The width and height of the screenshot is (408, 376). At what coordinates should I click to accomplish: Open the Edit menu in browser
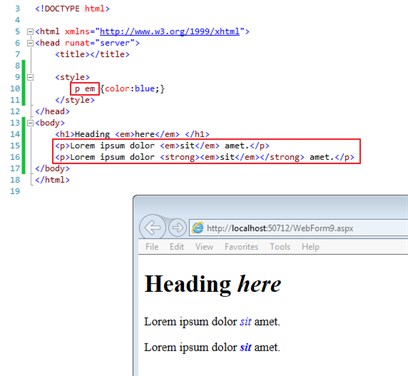177,247
